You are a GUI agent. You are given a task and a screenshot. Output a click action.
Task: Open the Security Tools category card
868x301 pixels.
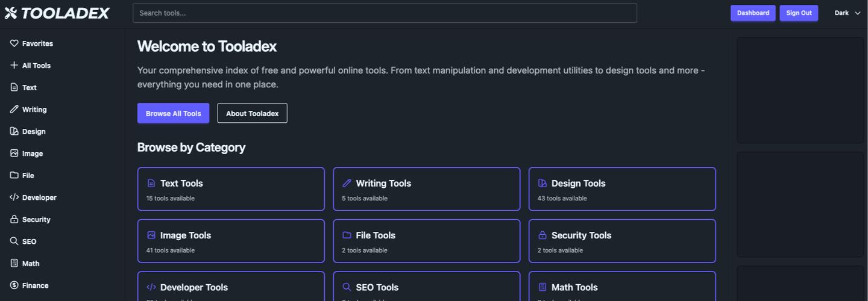pyautogui.click(x=622, y=241)
